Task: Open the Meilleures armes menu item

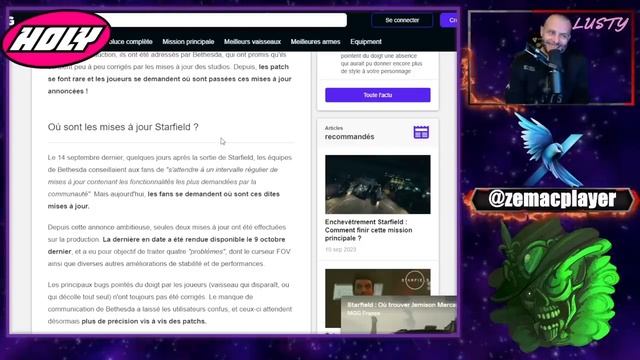Action: tap(315, 42)
